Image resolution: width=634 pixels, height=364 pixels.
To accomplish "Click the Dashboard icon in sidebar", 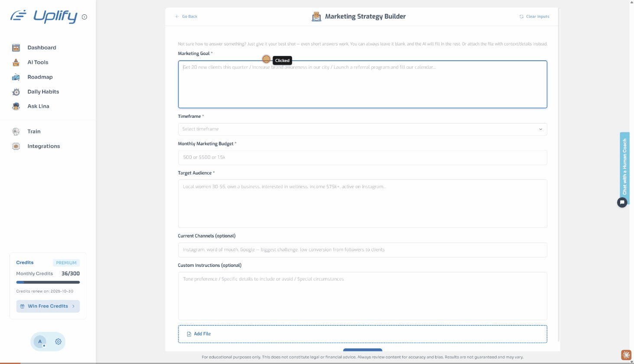I will 16,48.
